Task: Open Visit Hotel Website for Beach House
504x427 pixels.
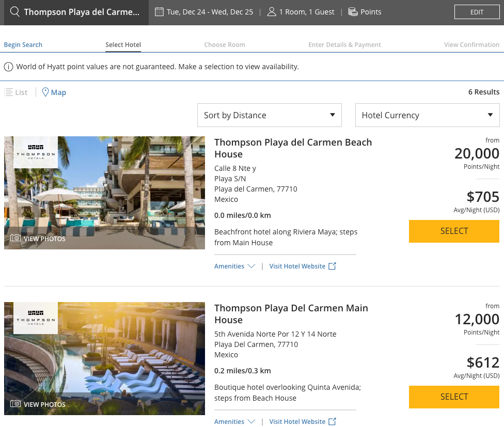Action: coord(297,266)
